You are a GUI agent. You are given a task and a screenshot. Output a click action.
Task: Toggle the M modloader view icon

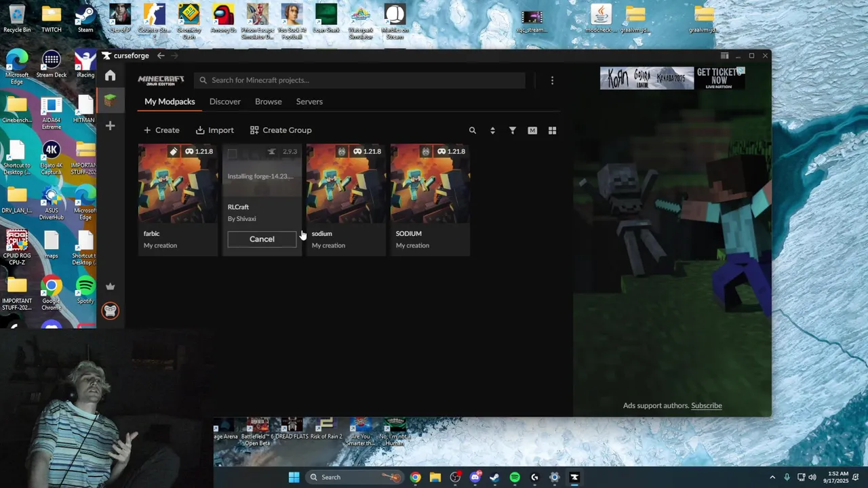(x=532, y=130)
